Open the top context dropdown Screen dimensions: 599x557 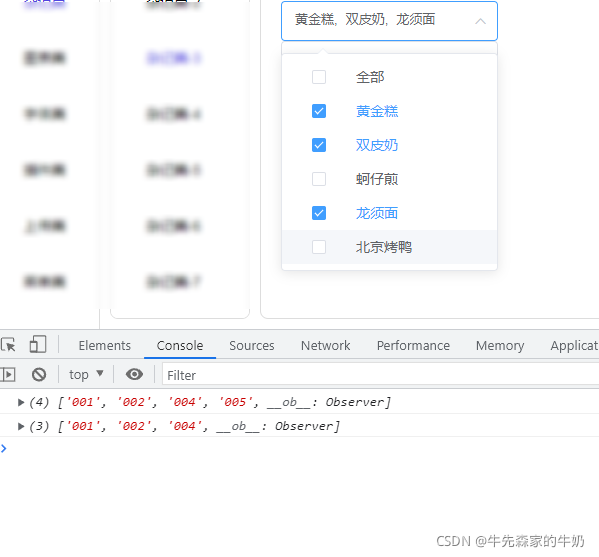tap(86, 374)
